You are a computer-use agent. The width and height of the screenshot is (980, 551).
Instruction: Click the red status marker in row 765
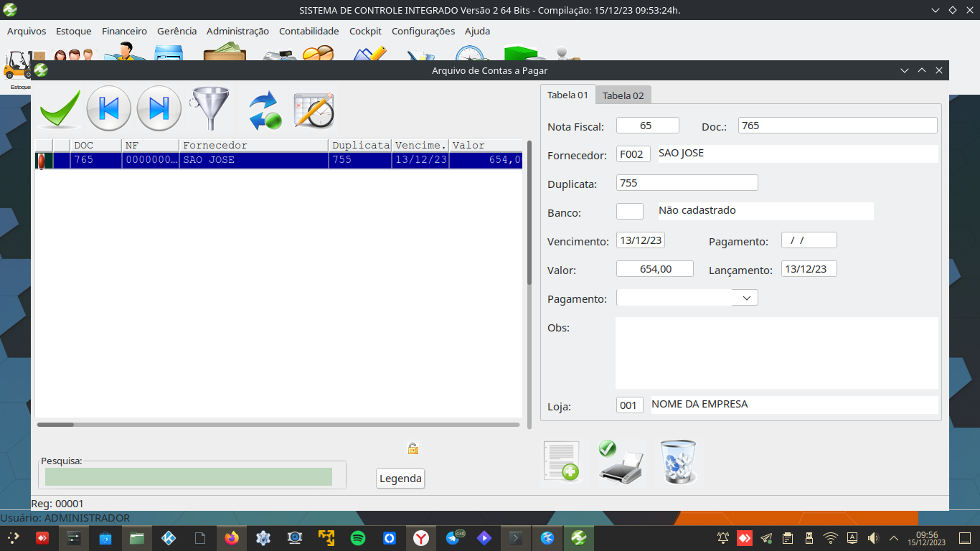[42, 160]
